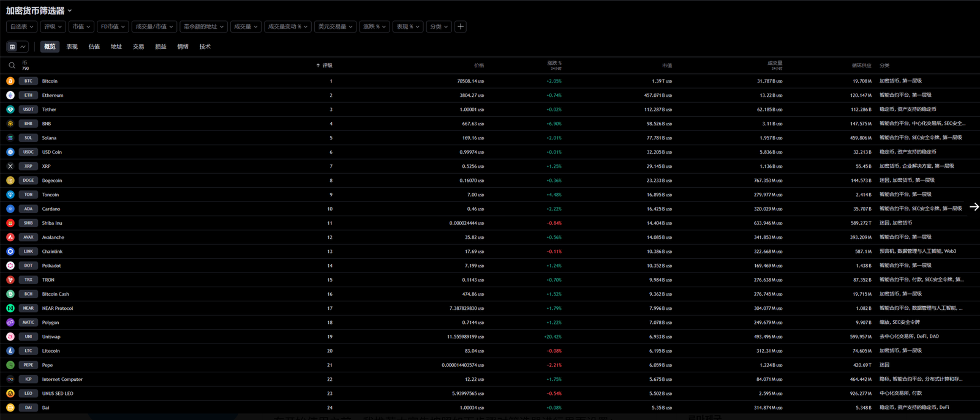Click the Chainlink coin logo

point(10,252)
